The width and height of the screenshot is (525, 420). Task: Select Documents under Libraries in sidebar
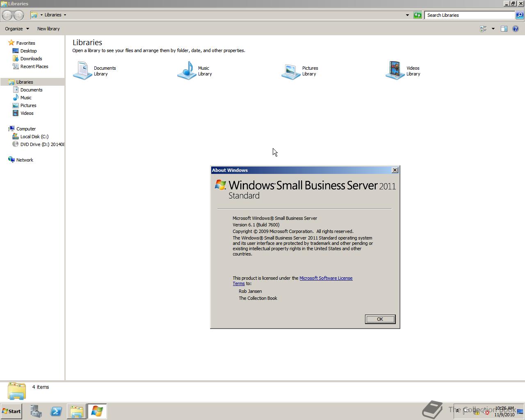point(32,90)
